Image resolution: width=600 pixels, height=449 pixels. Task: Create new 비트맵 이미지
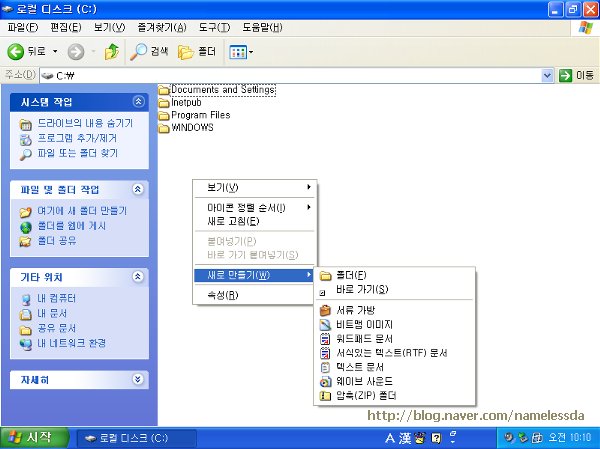[x=394, y=325]
